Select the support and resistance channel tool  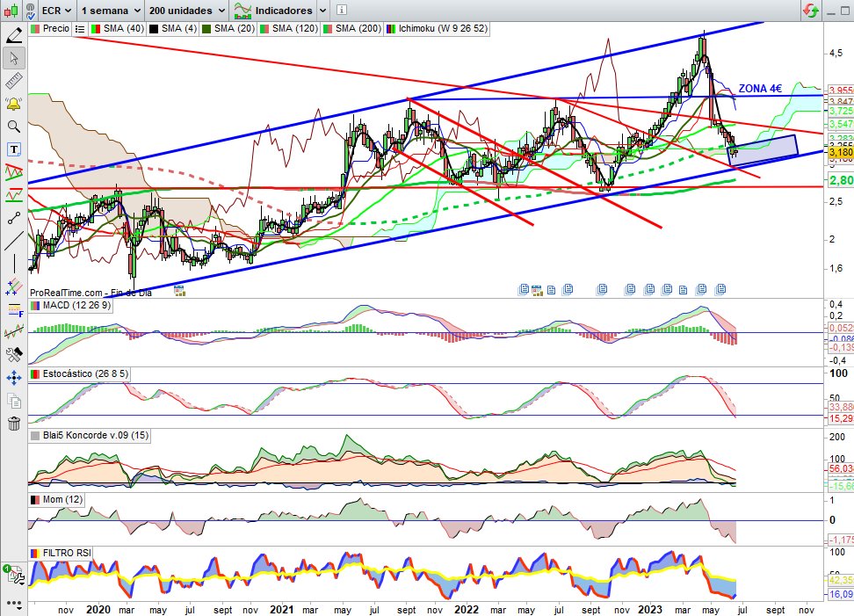(13, 195)
